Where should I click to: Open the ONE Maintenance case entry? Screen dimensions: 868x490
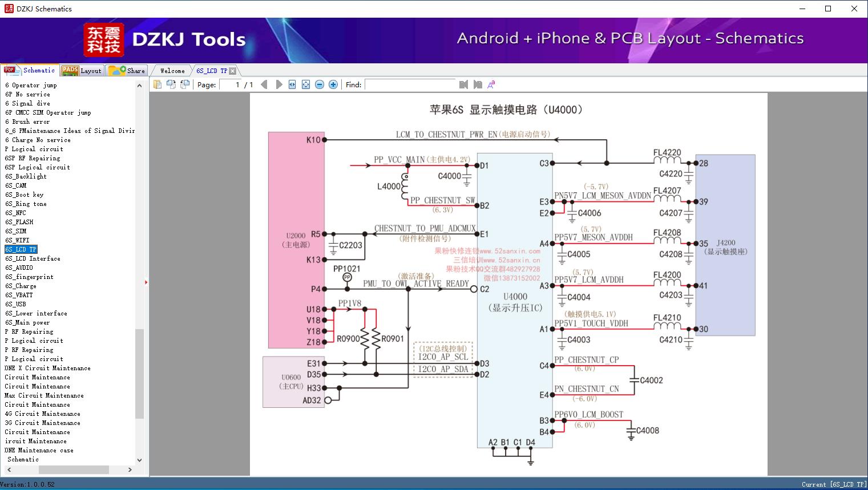pos(39,450)
